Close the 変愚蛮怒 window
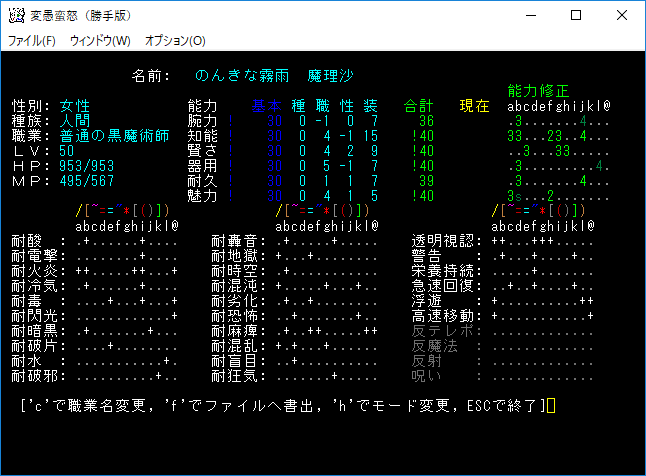 [x=621, y=16]
